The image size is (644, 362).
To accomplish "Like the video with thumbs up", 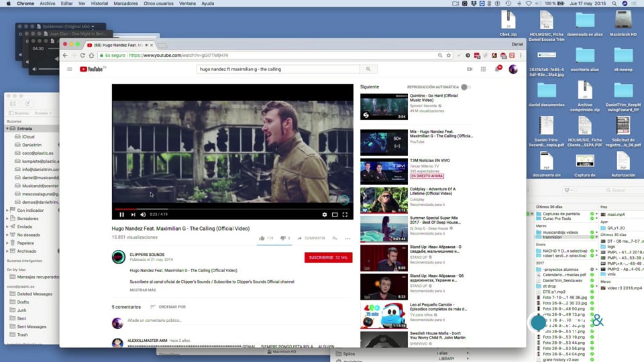I will 262,238.
